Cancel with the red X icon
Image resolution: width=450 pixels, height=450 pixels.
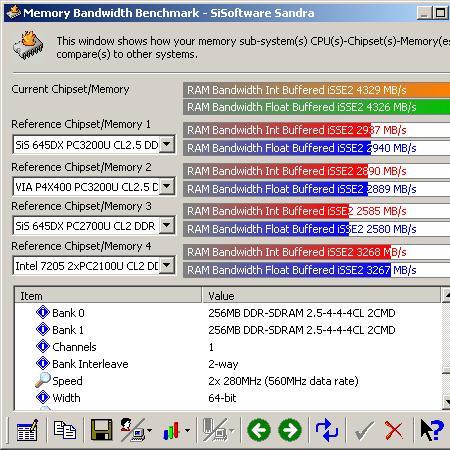394,430
